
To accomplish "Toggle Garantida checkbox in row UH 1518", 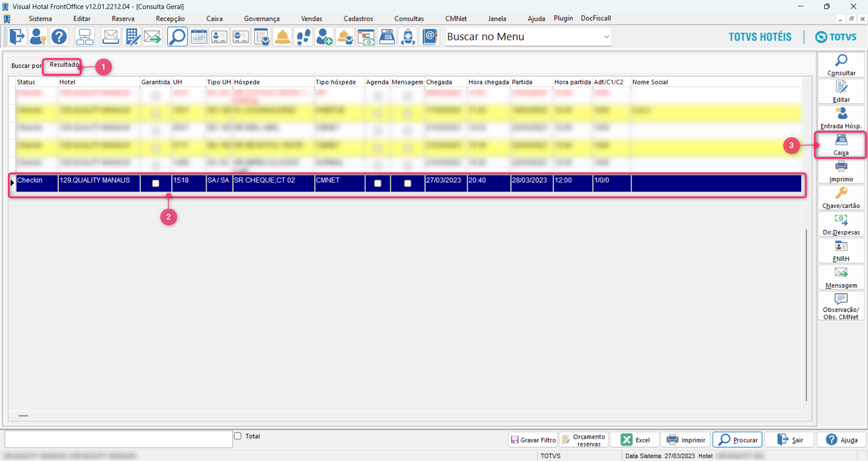I will (156, 183).
